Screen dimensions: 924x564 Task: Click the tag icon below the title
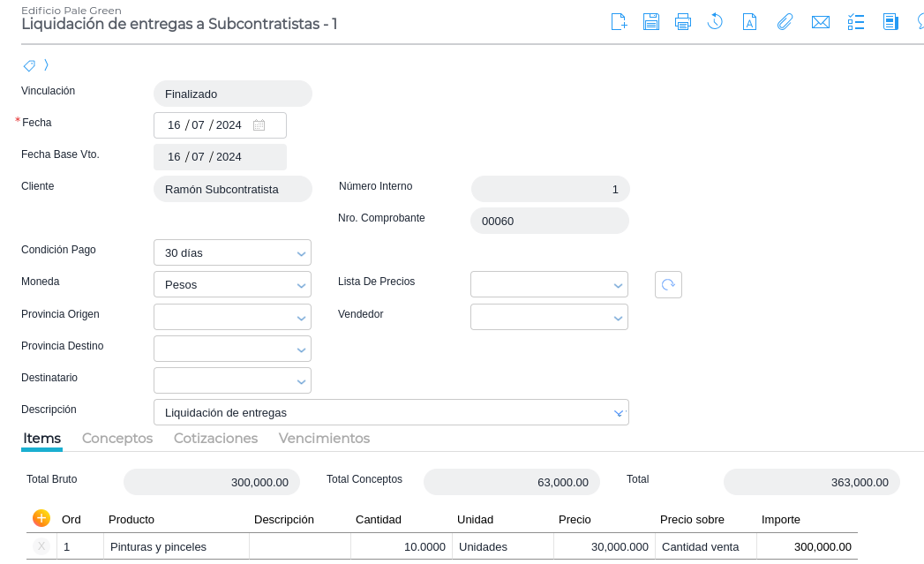pyautogui.click(x=29, y=65)
